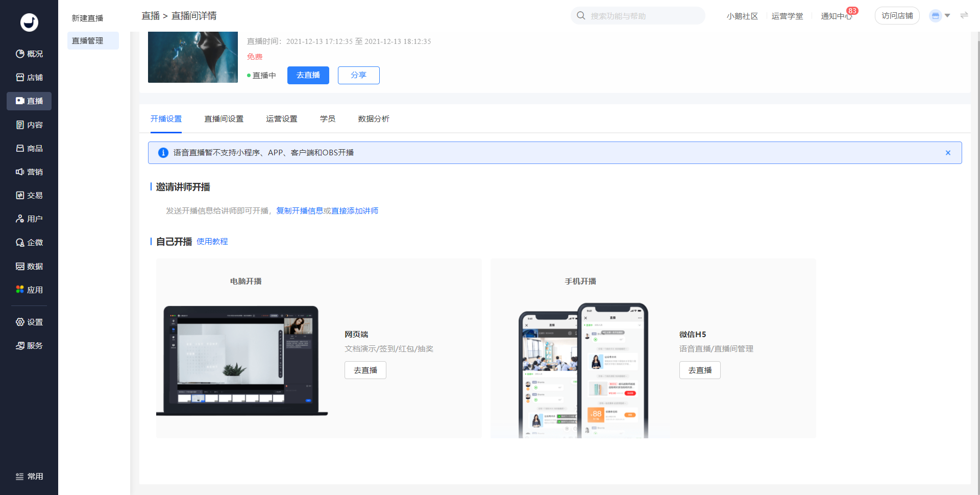The height and width of the screenshot is (495, 980).
Task: Switch to the 直播间设置 tab
Action: (224, 119)
